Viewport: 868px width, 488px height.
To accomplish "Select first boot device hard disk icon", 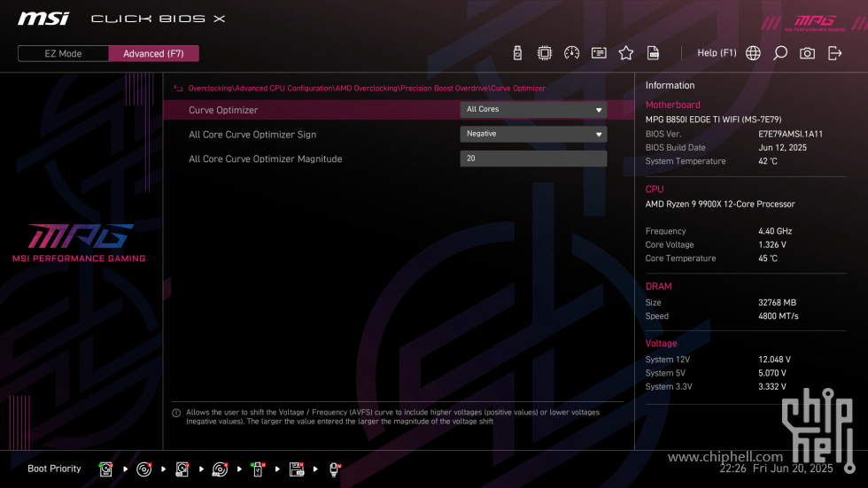I will click(105, 469).
